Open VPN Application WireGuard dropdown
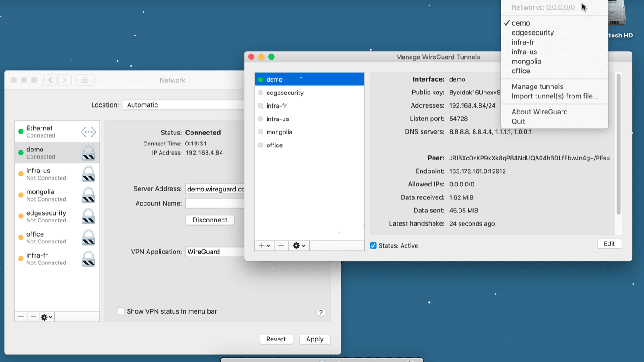644x362 pixels. click(x=215, y=252)
